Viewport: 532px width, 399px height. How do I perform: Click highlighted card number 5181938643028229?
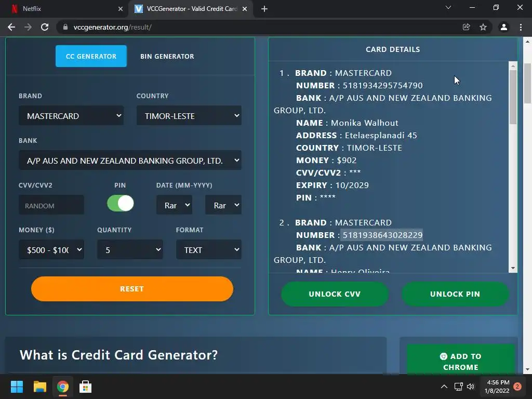382,235
